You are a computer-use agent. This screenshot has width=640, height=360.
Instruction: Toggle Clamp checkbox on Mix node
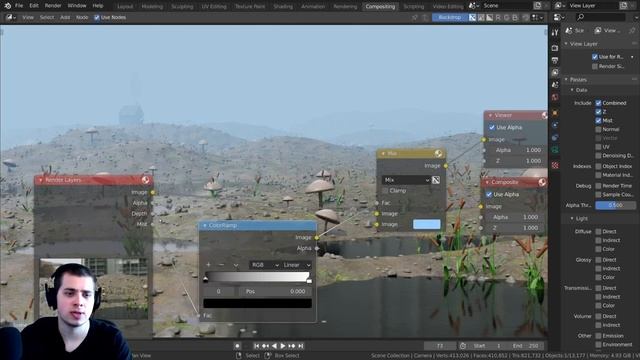pyautogui.click(x=385, y=191)
